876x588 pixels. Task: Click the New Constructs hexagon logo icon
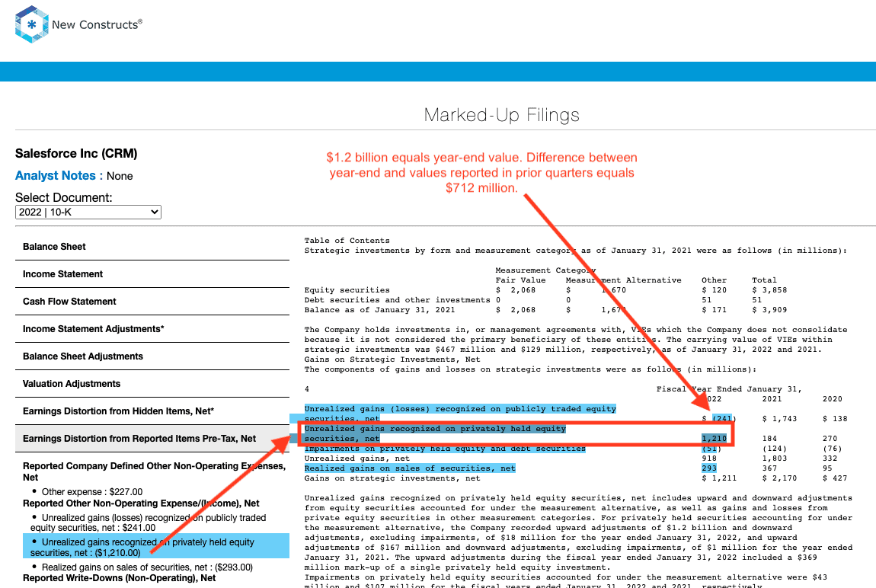pyautogui.click(x=31, y=24)
